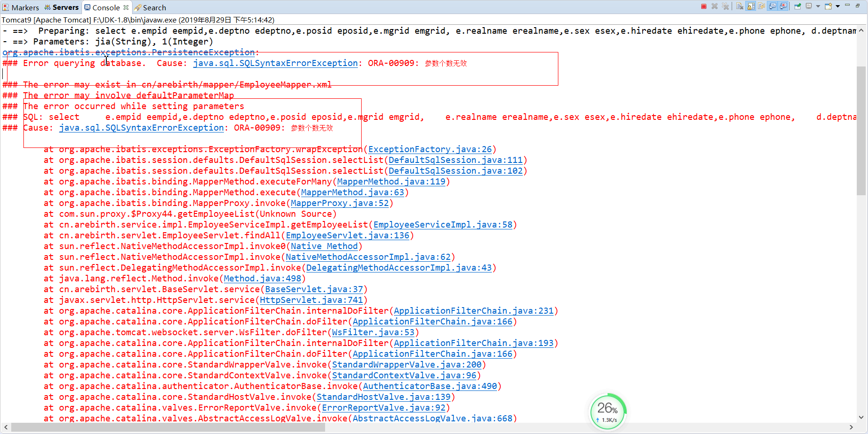Open a new console view
This screenshot has height=434, width=868.
tap(828, 6)
